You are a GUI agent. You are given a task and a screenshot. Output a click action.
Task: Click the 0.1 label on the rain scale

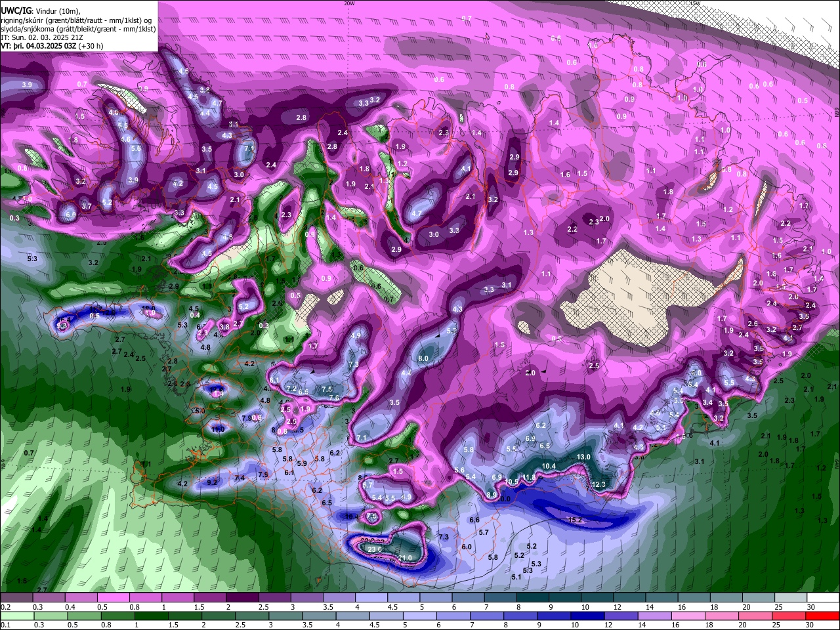tap(5, 625)
